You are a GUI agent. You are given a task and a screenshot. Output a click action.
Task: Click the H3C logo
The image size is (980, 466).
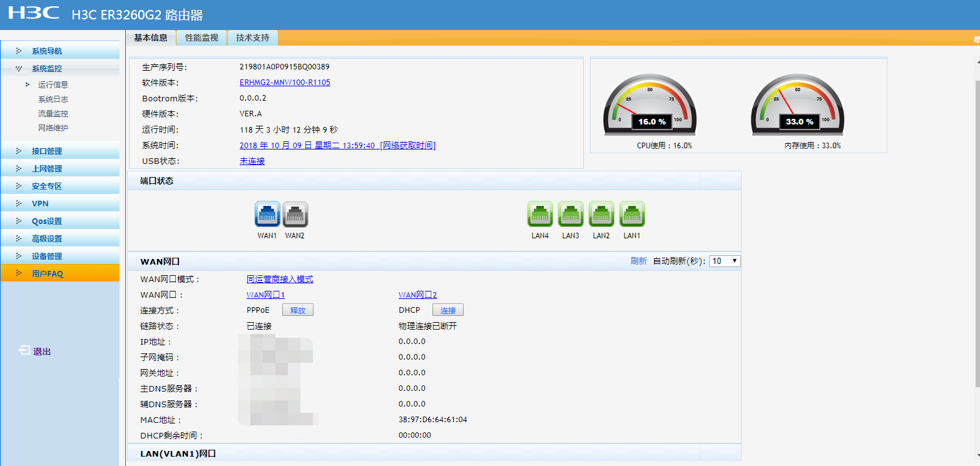tap(34, 13)
